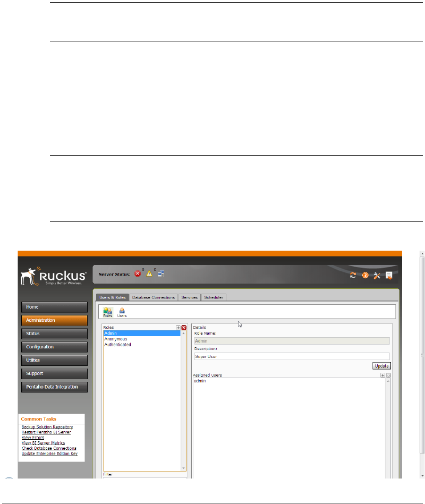Open Status in sidebar
Screen dimensions: 425x504
[x=54, y=334]
